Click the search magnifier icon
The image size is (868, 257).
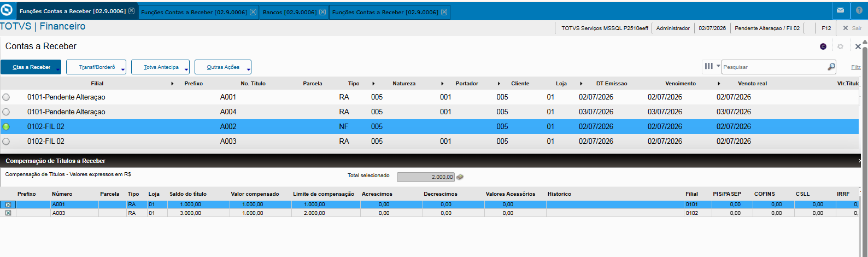point(831,67)
